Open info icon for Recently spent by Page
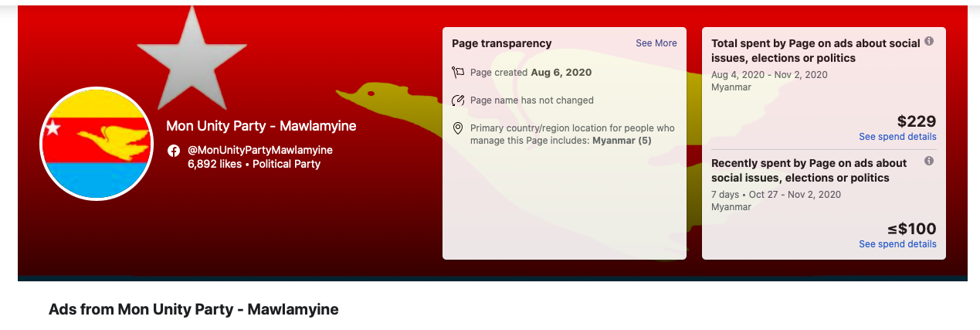Viewport: 980px width, 330px height. click(x=929, y=161)
